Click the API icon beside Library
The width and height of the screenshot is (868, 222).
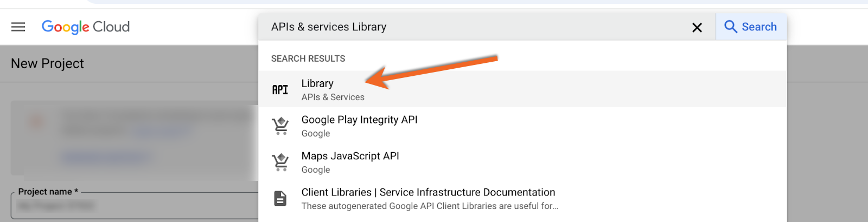click(x=280, y=90)
